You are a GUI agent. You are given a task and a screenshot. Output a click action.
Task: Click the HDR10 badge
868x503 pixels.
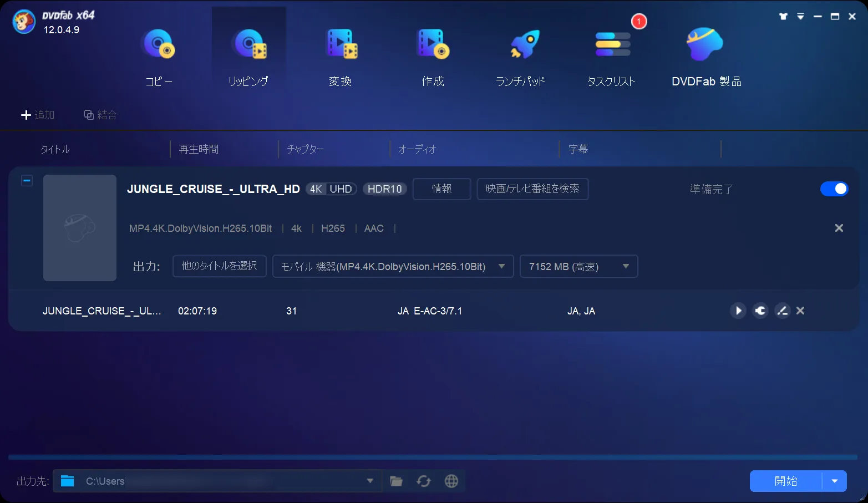385,189
